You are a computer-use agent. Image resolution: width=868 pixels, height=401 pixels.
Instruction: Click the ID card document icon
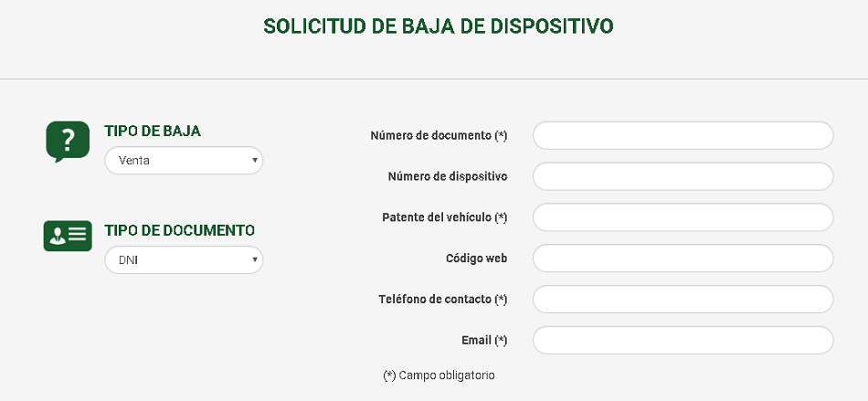point(68,236)
